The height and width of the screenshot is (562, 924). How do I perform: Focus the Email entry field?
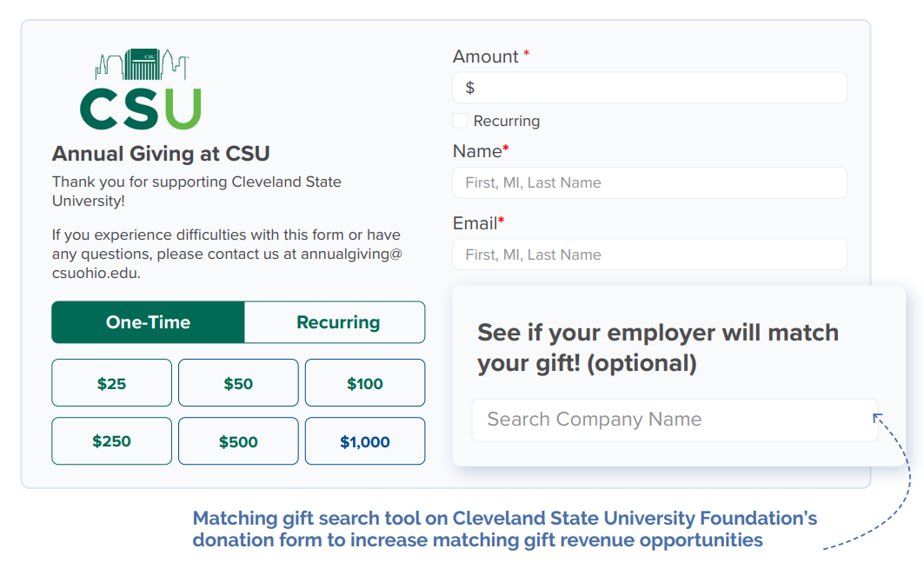click(x=648, y=255)
